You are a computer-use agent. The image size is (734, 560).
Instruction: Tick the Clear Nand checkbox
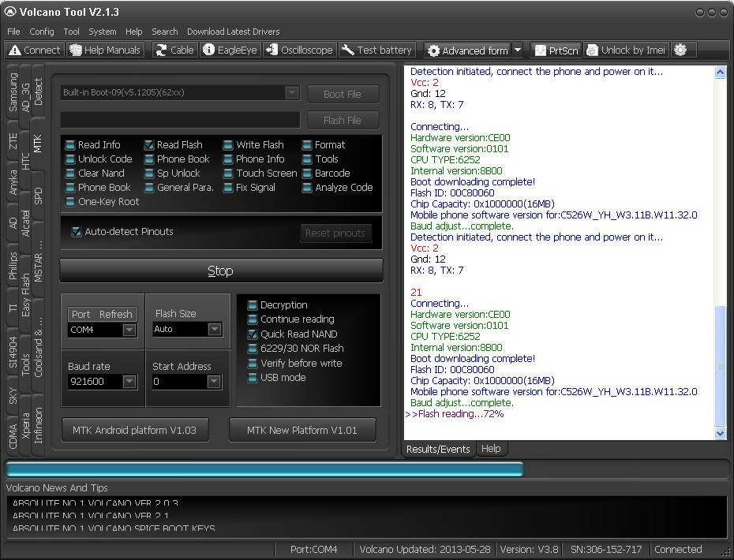tap(70, 173)
